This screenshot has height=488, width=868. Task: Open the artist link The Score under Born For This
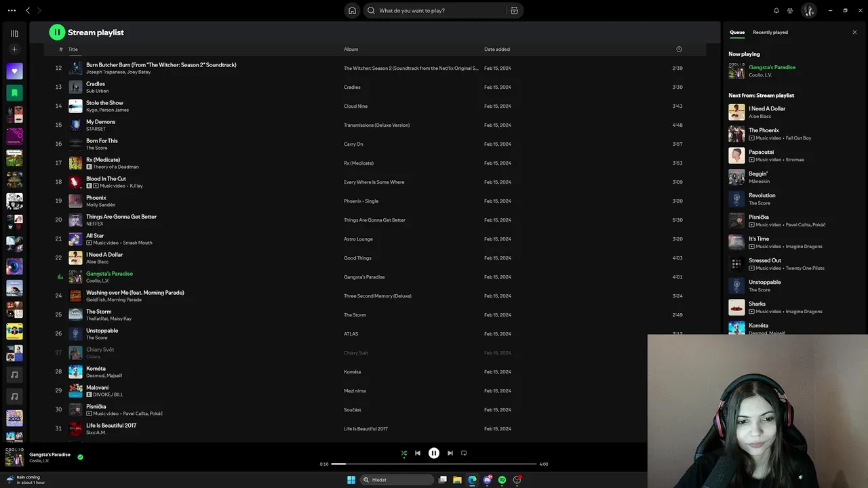(96, 148)
